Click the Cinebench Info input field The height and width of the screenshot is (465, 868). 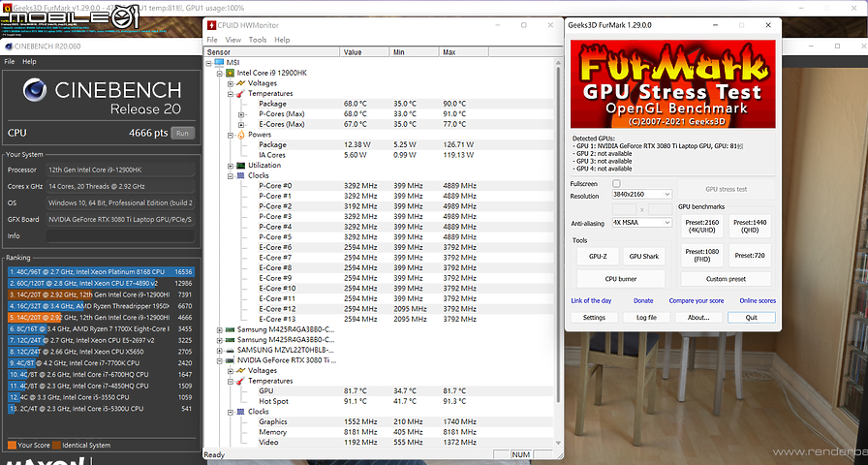tap(120, 235)
